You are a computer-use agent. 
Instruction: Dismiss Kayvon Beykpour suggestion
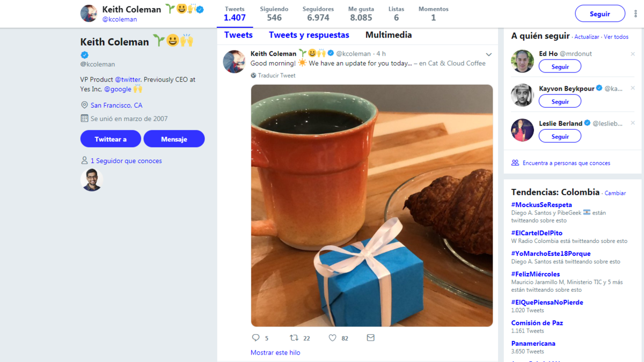coord(633,88)
